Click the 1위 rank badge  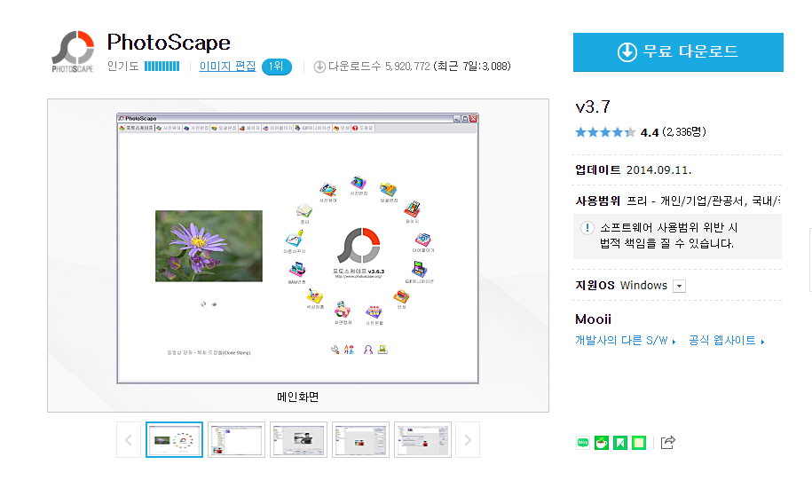pyautogui.click(x=277, y=67)
